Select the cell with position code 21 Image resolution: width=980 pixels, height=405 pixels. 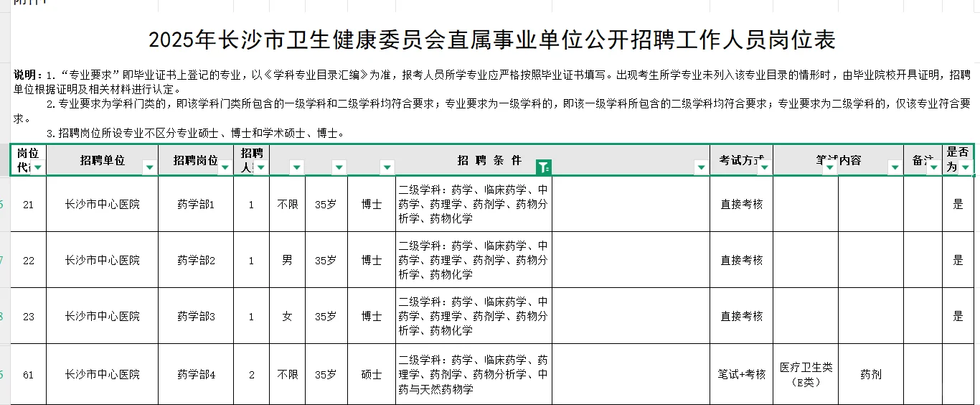point(29,204)
